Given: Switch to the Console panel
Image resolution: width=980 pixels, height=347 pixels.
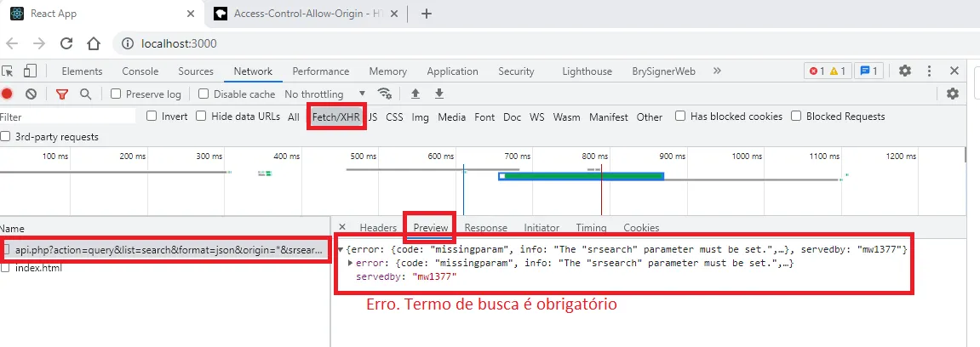Looking at the screenshot, I should pos(140,71).
